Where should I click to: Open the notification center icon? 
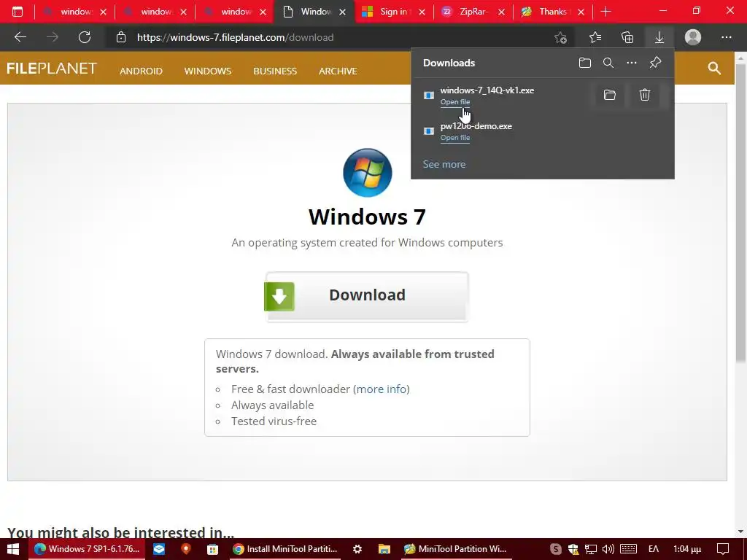(723, 549)
